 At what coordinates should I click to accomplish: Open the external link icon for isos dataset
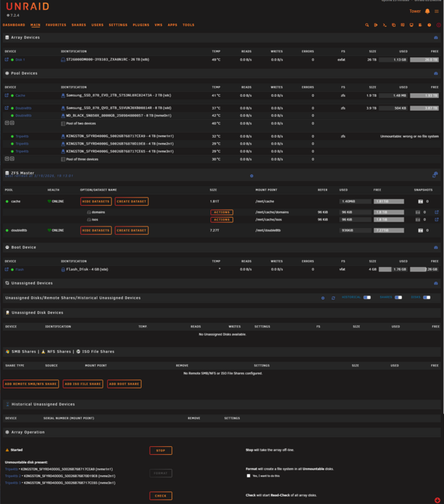coord(437,220)
